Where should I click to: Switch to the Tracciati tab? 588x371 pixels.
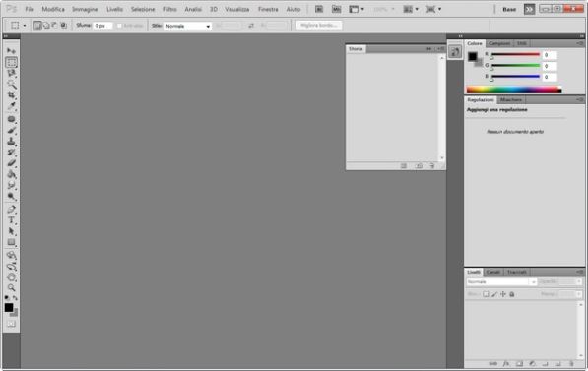click(517, 272)
